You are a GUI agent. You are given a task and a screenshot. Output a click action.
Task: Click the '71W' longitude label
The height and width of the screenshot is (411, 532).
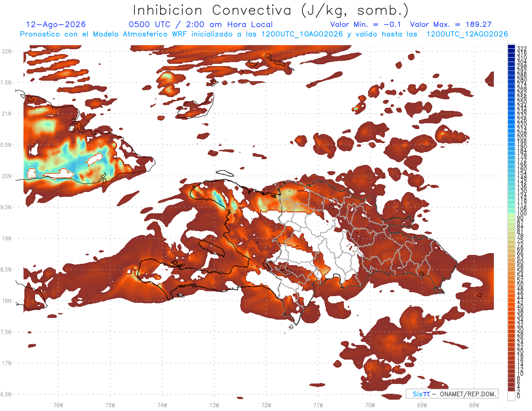[x=318, y=405]
